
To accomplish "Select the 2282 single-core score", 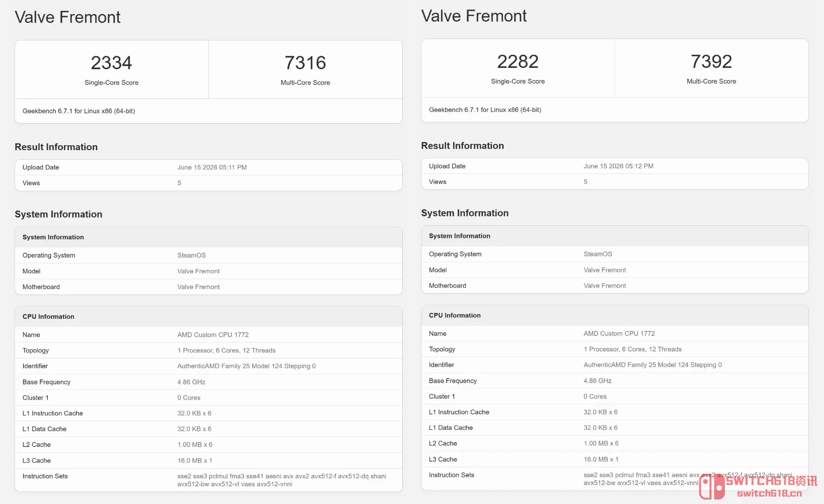I will (518, 61).
